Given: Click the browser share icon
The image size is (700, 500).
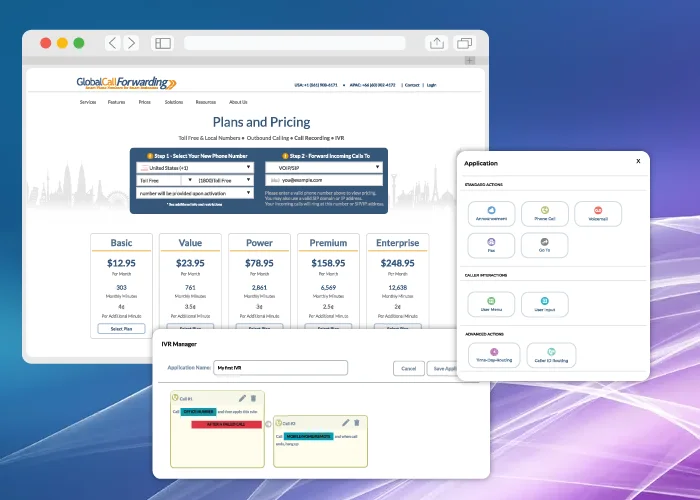Looking at the screenshot, I should pos(437,43).
